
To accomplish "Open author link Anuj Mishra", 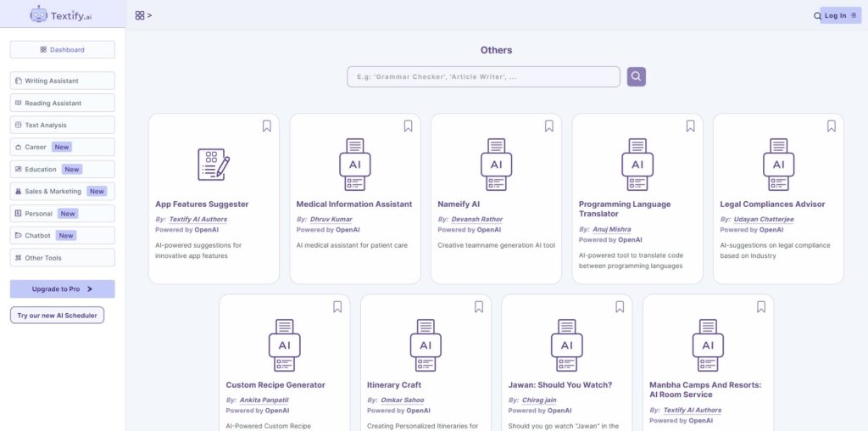I will [612, 229].
